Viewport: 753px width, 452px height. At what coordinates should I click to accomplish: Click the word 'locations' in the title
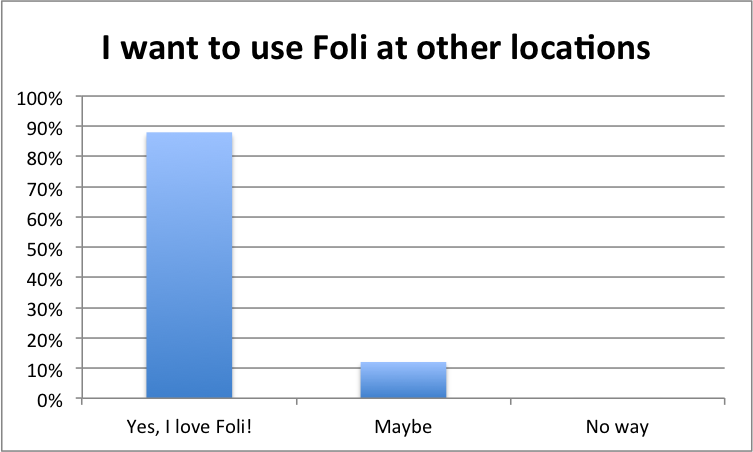click(x=581, y=48)
